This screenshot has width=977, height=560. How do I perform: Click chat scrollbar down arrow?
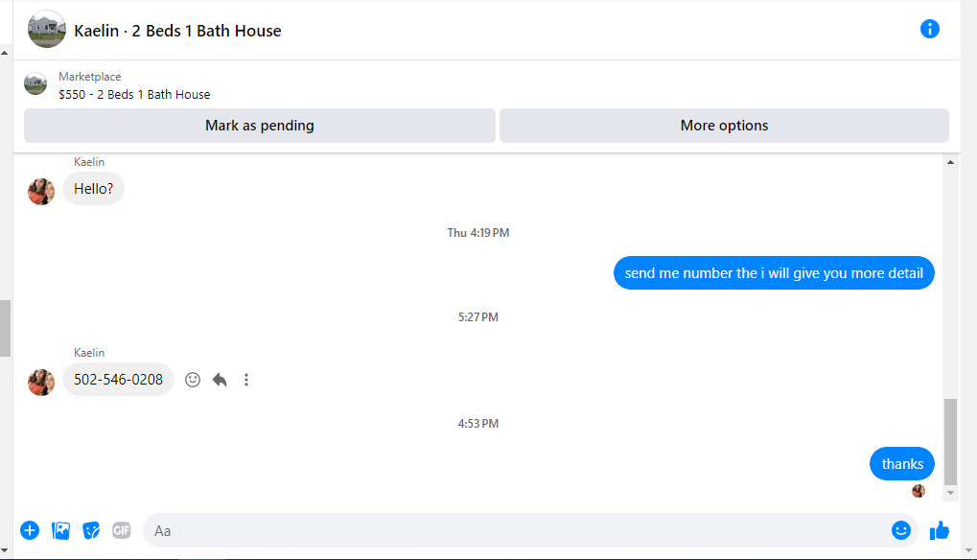tap(950, 493)
